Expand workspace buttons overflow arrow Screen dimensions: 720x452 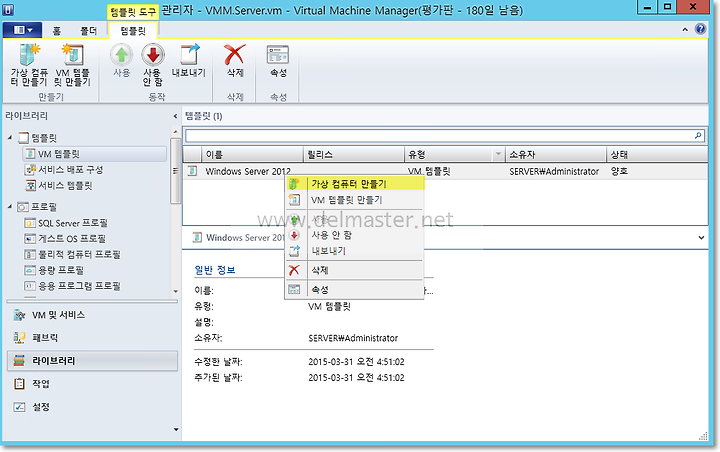(x=176, y=430)
